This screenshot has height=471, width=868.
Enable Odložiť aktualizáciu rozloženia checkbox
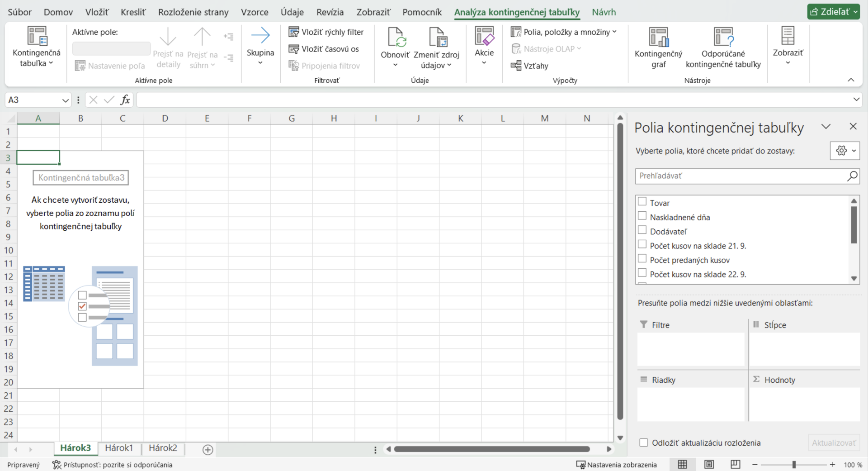(644, 442)
